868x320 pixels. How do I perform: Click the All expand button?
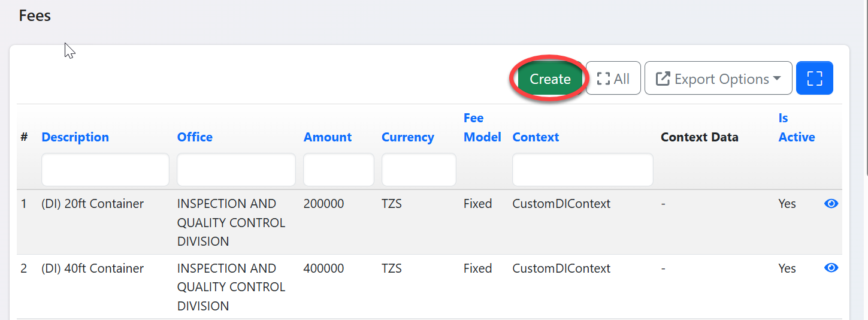click(x=613, y=79)
